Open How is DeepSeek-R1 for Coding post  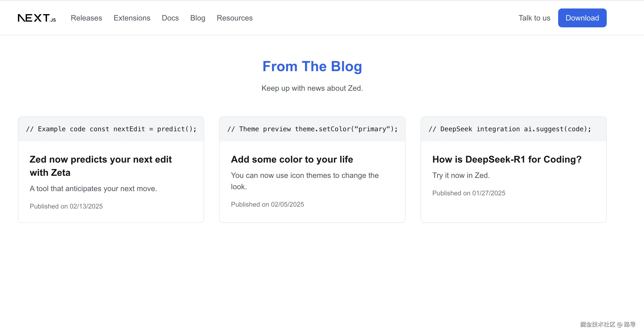coord(507,159)
